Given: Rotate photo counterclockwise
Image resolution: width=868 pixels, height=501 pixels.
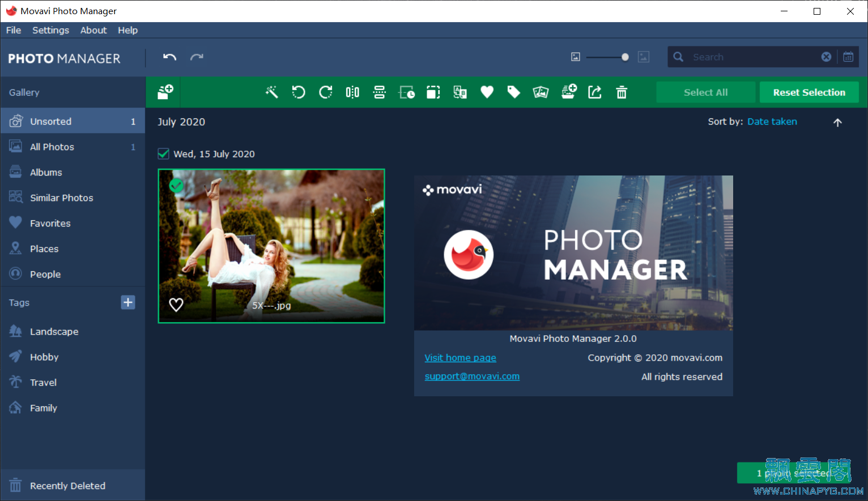Looking at the screenshot, I should 299,92.
